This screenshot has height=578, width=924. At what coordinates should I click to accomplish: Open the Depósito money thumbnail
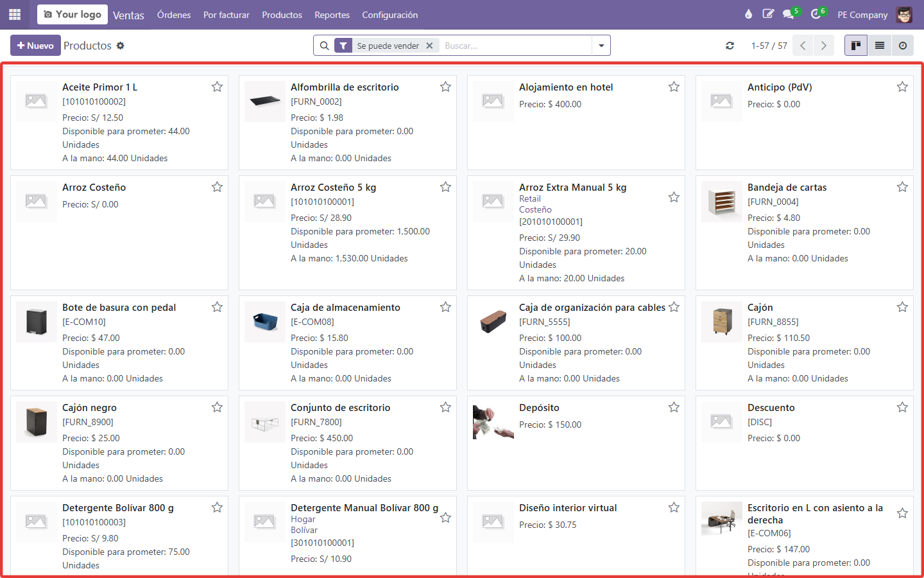coord(493,421)
